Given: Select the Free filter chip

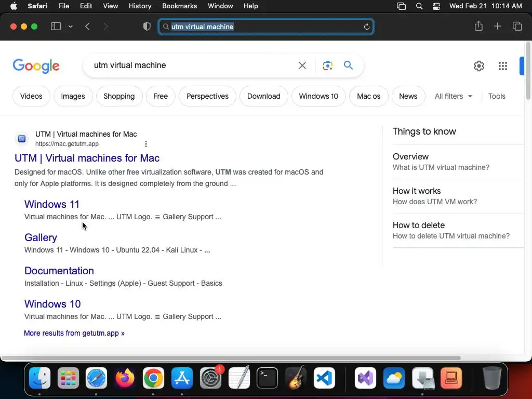Looking at the screenshot, I should coord(161,96).
